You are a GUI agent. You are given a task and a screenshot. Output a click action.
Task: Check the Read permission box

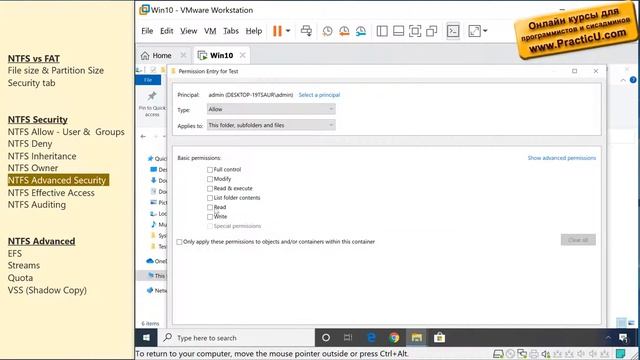click(x=210, y=207)
